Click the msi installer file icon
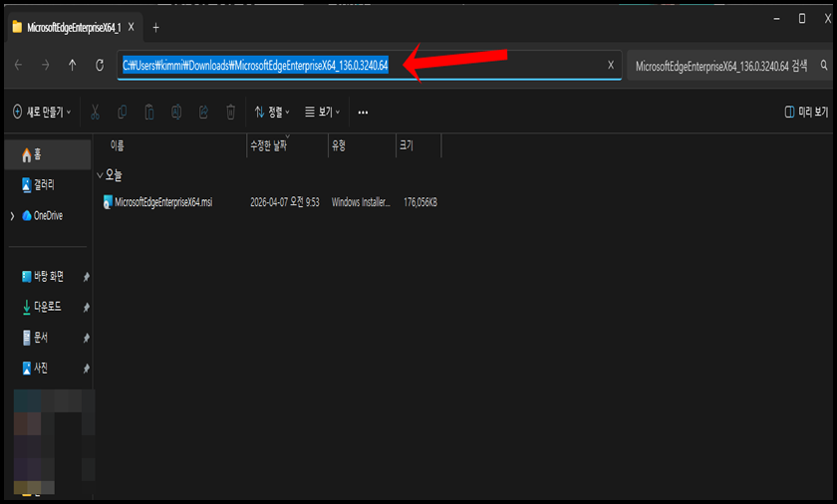837x504 pixels. [x=108, y=202]
